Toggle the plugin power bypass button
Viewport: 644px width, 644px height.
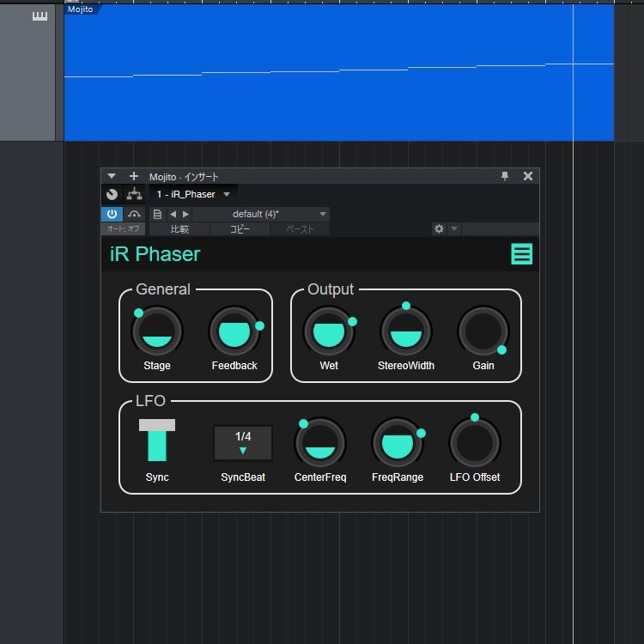[x=112, y=214]
